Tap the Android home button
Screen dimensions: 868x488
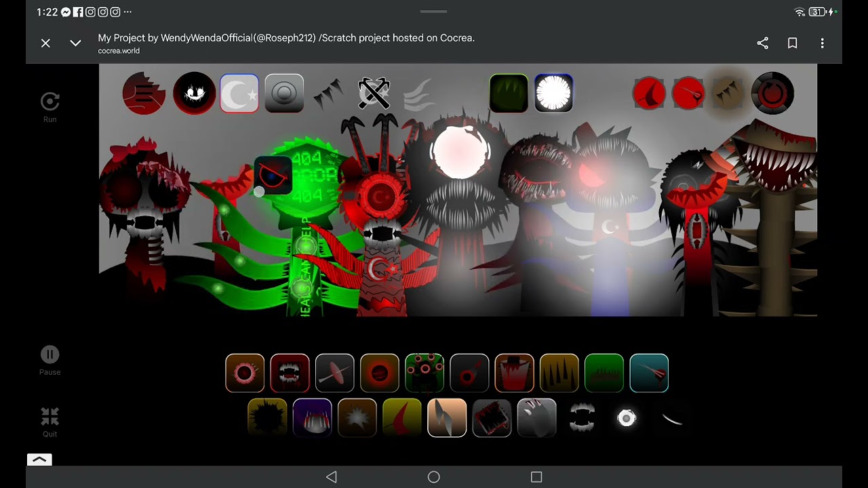tap(434, 477)
